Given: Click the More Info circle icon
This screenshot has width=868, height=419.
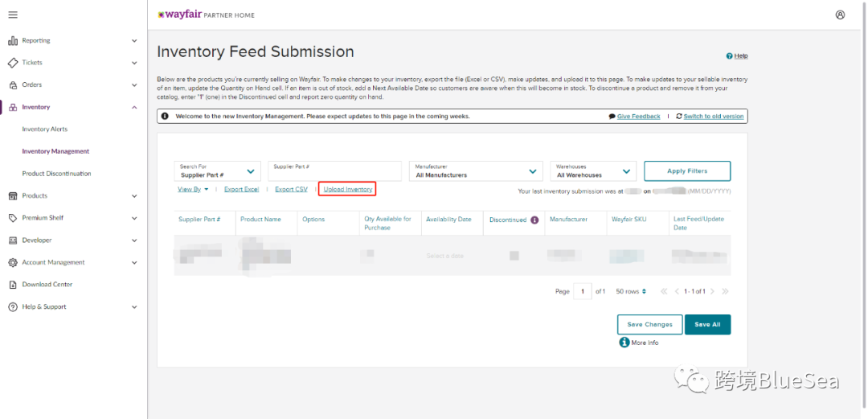Looking at the screenshot, I should tap(624, 343).
